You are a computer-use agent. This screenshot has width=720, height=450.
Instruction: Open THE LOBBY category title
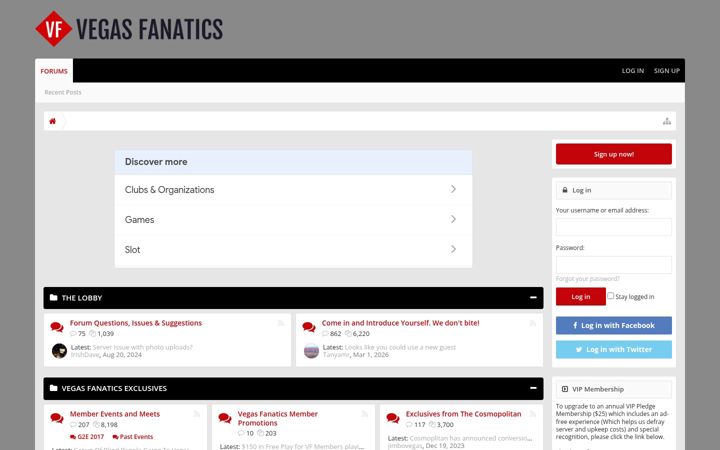point(82,298)
